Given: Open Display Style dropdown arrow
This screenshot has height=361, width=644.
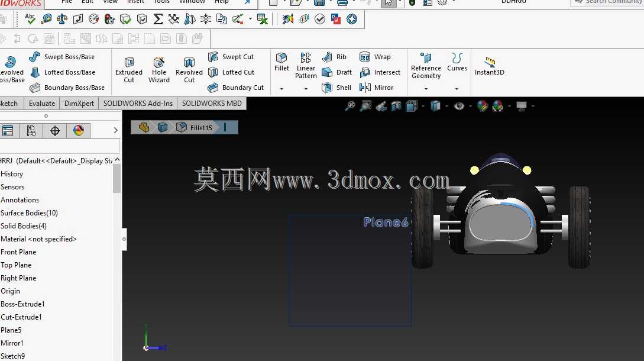Looking at the screenshot, I should point(446,106).
